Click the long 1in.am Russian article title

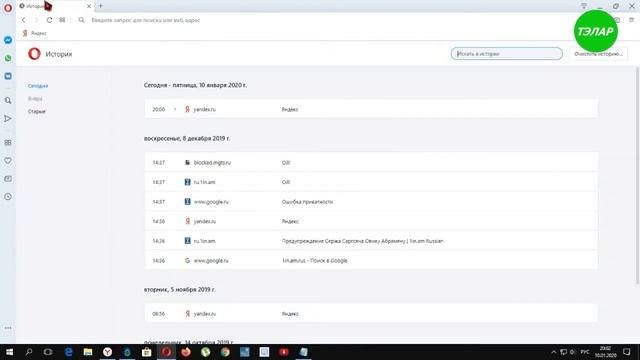362,241
